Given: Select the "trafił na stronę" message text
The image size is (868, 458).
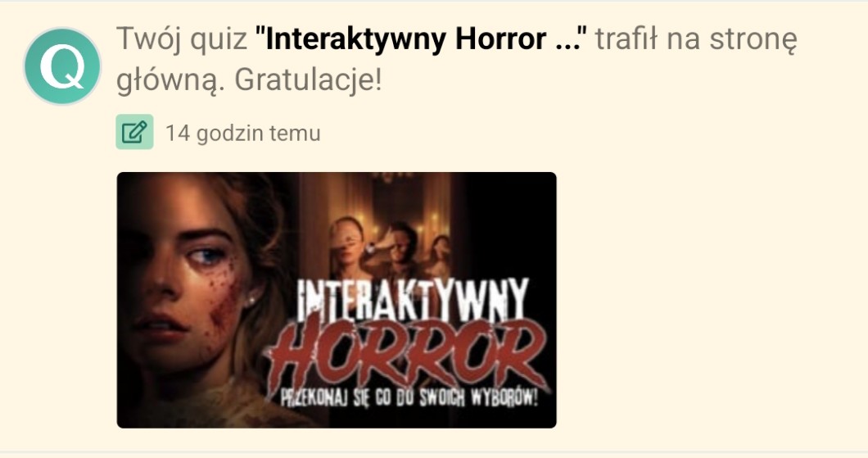Looking at the screenshot, I should tap(696, 39).
